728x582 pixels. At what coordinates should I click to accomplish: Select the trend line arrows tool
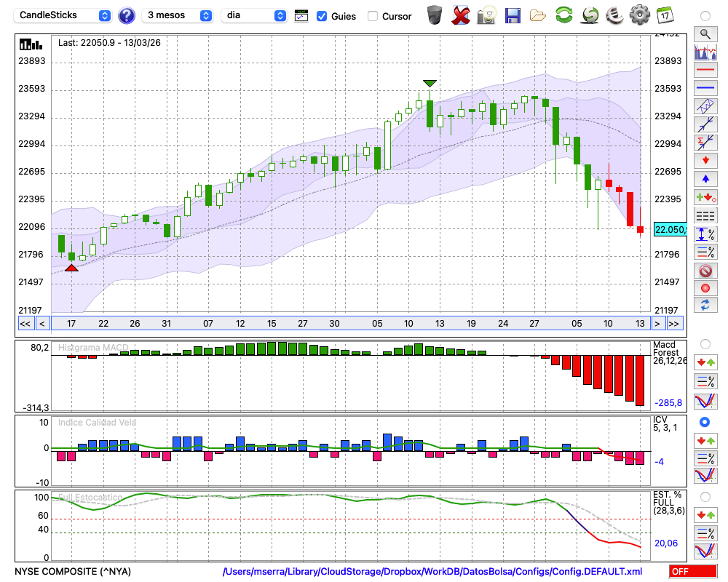pos(705,124)
